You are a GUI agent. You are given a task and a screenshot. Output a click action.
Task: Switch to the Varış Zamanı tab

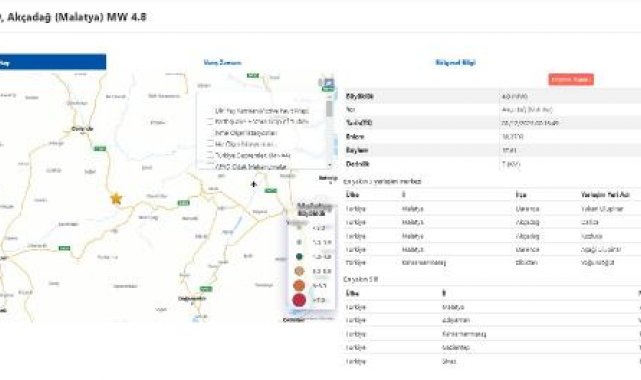pyautogui.click(x=222, y=63)
